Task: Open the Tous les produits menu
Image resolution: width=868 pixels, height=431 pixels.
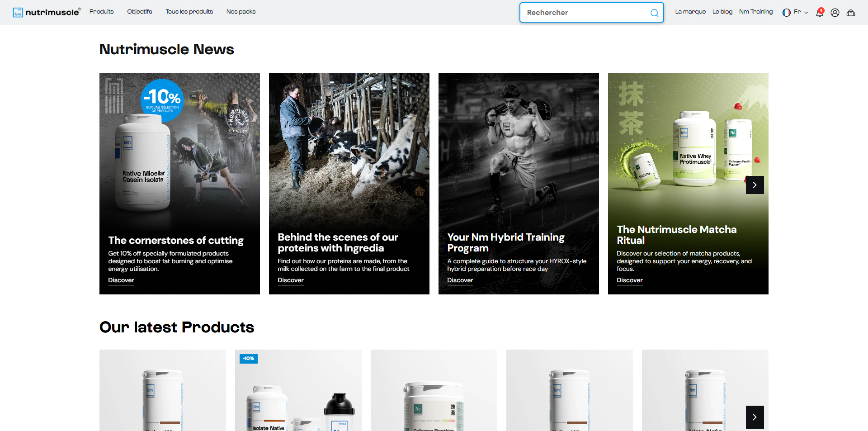Action: click(x=189, y=12)
